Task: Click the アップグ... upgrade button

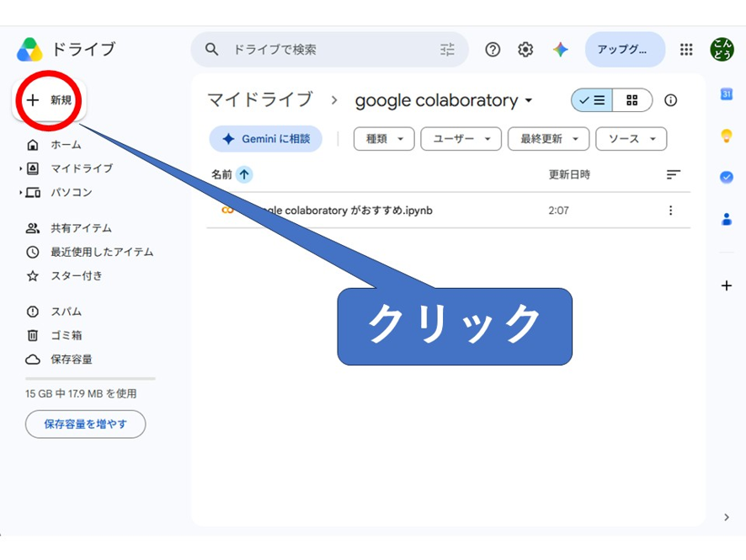Action: tap(625, 49)
